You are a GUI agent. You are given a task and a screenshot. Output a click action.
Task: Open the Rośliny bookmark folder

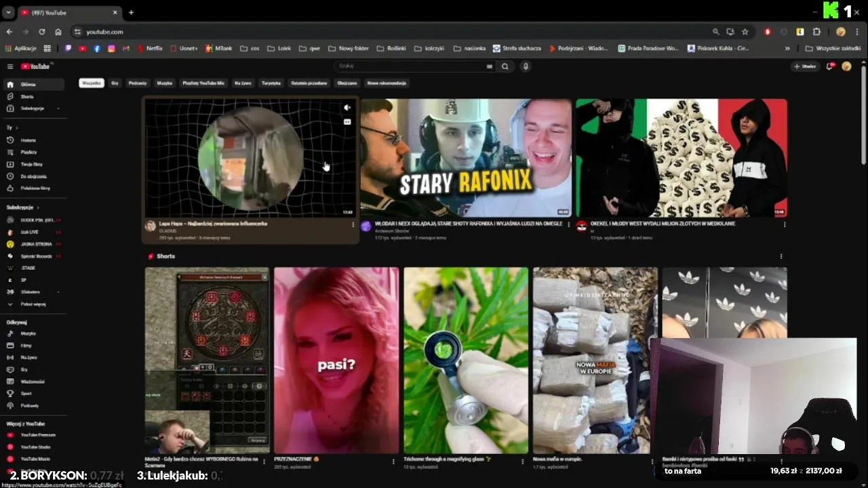tap(391, 48)
